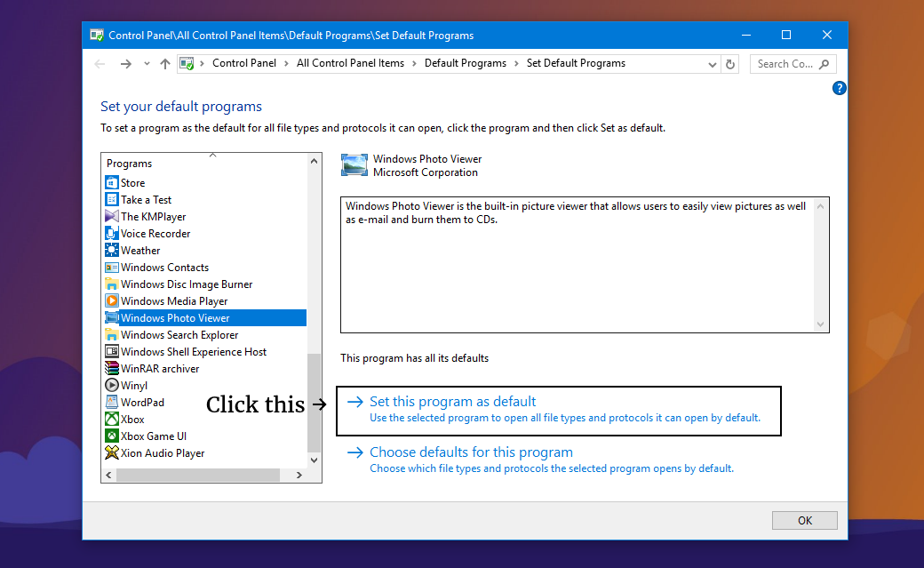Click the Take a Test icon
This screenshot has width=924, height=568.
111,199
